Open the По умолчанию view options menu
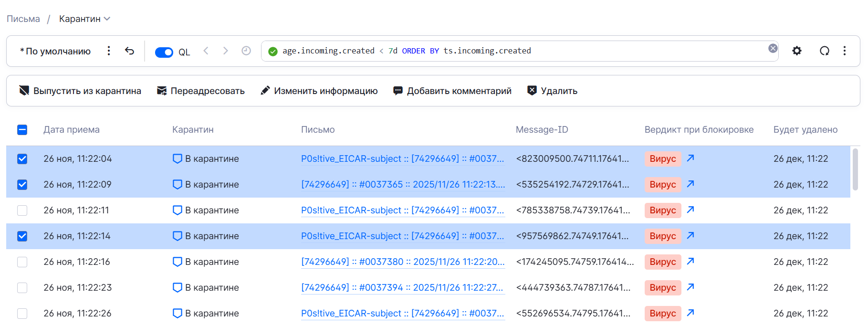Viewport: 868px width, 326px height. [x=109, y=51]
